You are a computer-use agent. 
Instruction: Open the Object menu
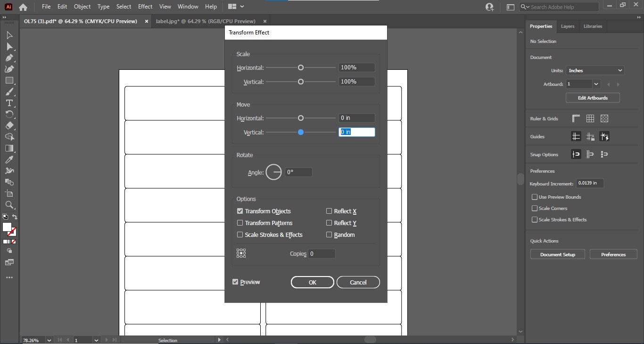tap(82, 7)
